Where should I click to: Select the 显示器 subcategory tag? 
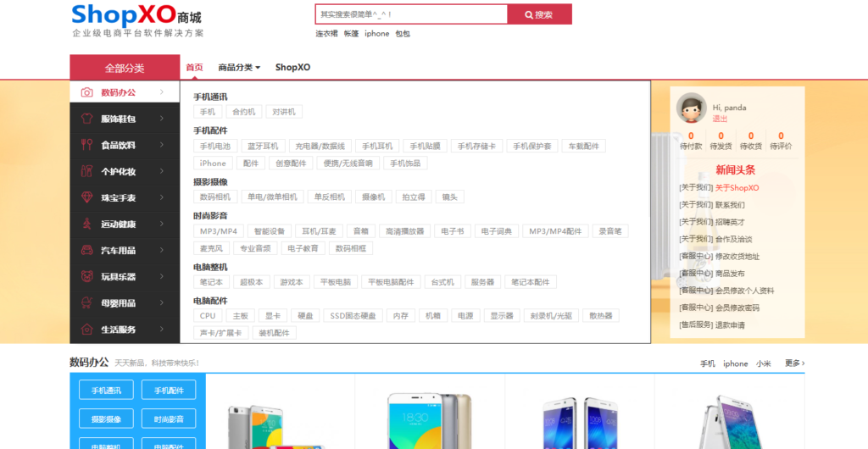click(x=502, y=316)
